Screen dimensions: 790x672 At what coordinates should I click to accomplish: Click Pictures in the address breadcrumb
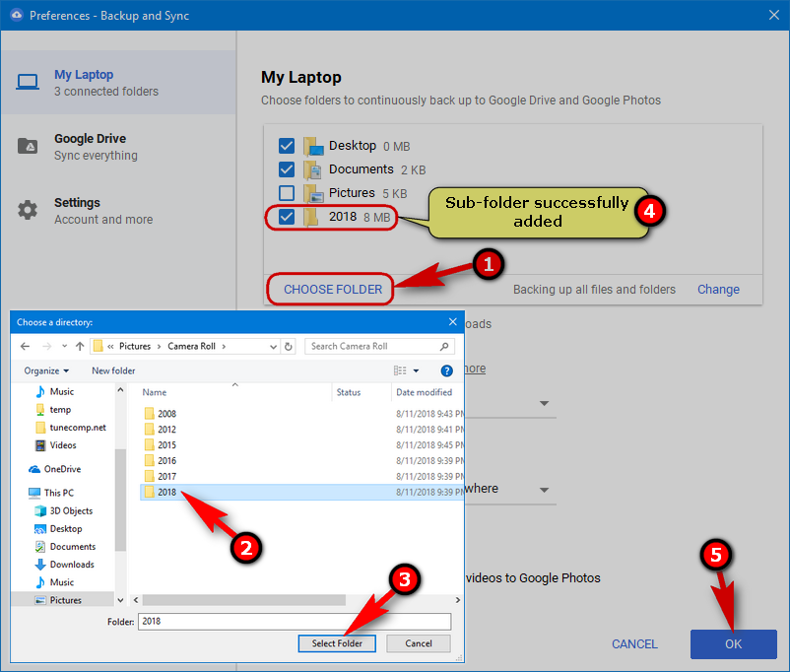(x=135, y=346)
